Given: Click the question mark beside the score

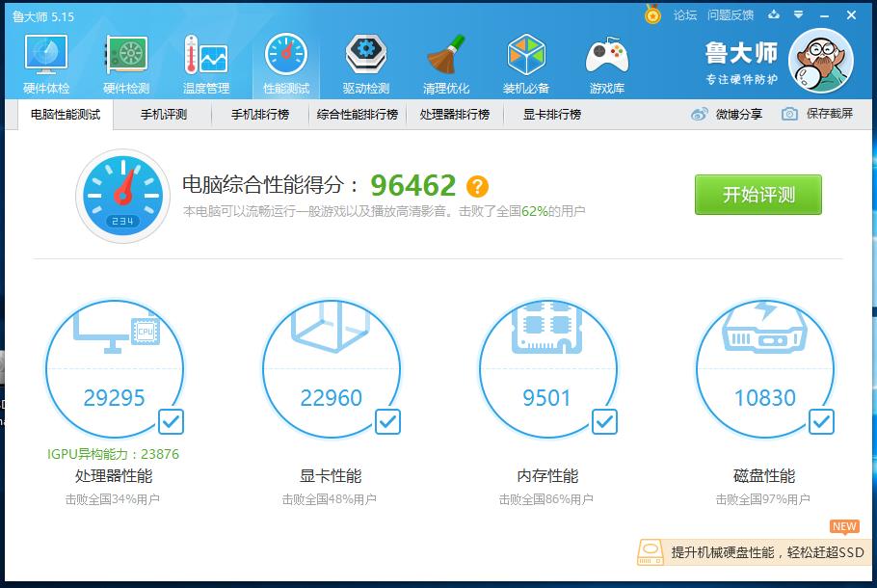Looking at the screenshot, I should point(476,188).
